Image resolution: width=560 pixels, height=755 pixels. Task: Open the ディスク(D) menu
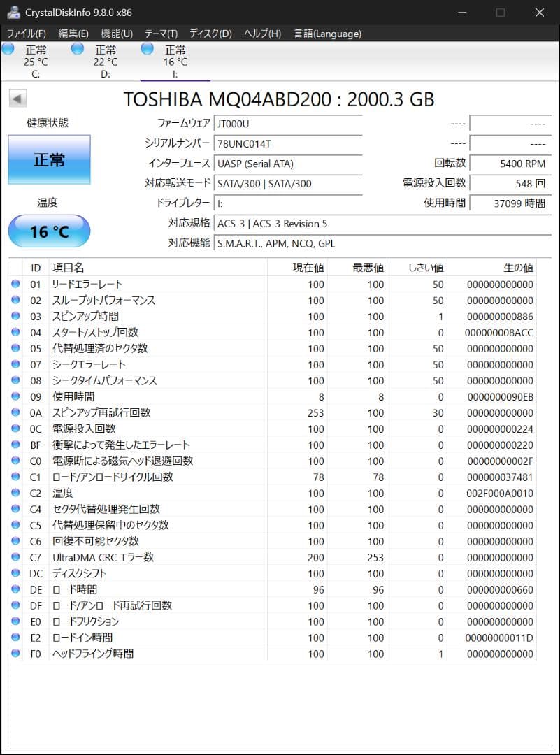click(210, 34)
